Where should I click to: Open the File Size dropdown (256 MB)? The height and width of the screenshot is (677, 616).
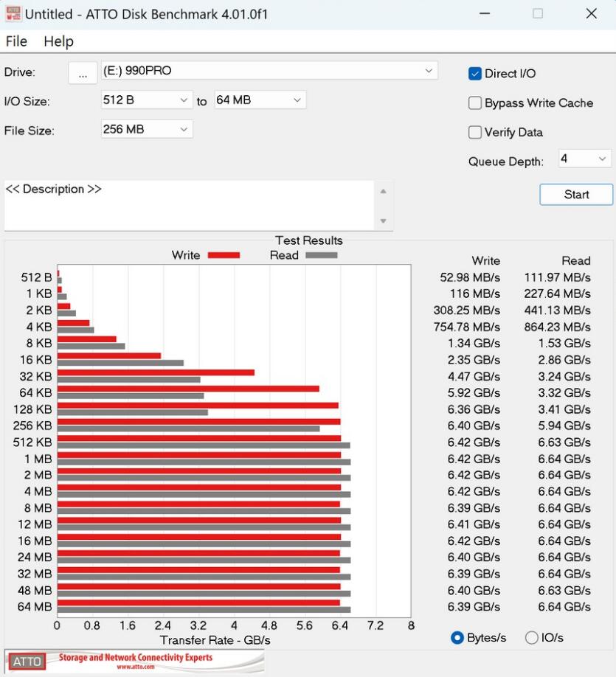pos(147,130)
